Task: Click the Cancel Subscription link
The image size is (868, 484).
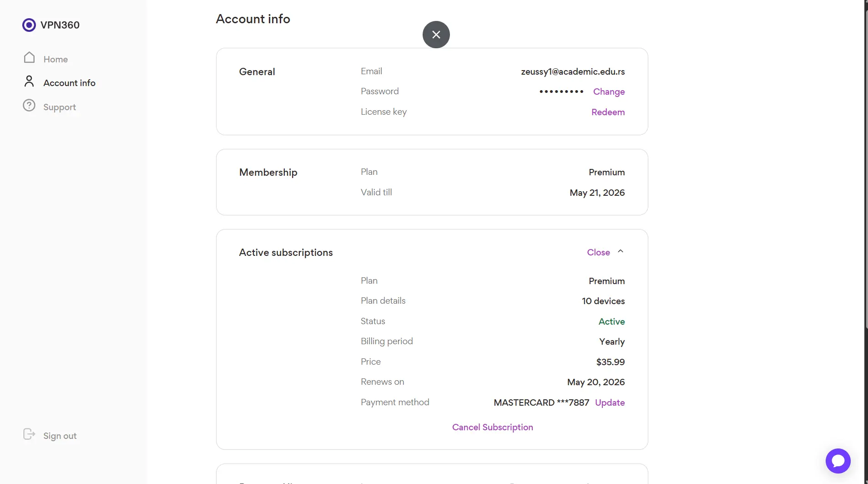Action: [x=492, y=427]
